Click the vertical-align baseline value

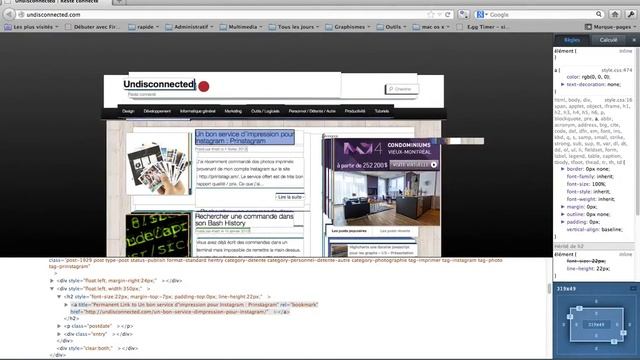(x=611, y=229)
